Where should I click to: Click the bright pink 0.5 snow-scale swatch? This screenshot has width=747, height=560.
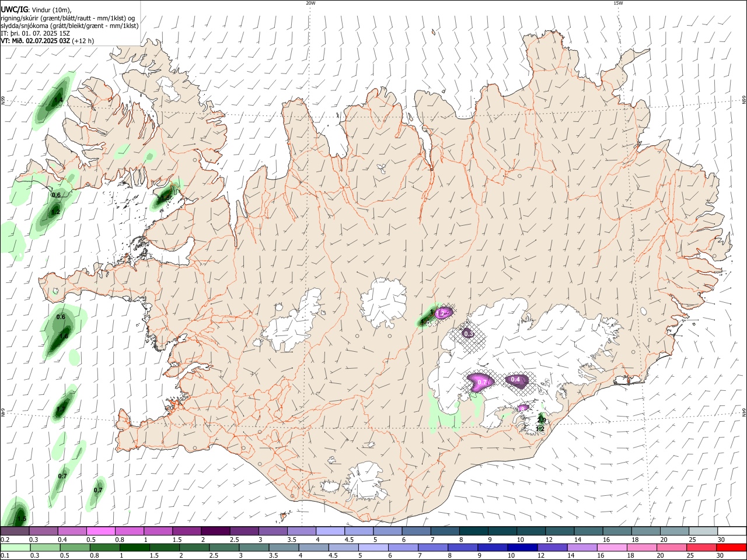pos(100,531)
